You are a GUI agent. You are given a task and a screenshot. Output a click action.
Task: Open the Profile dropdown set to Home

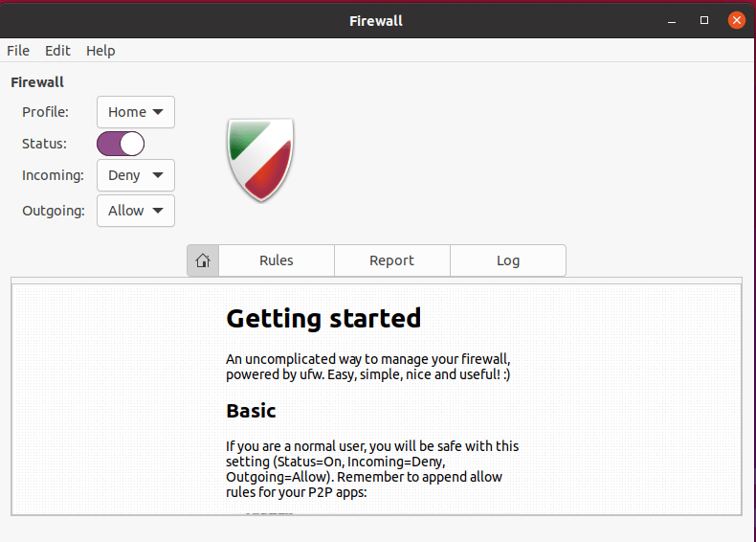pos(136,112)
